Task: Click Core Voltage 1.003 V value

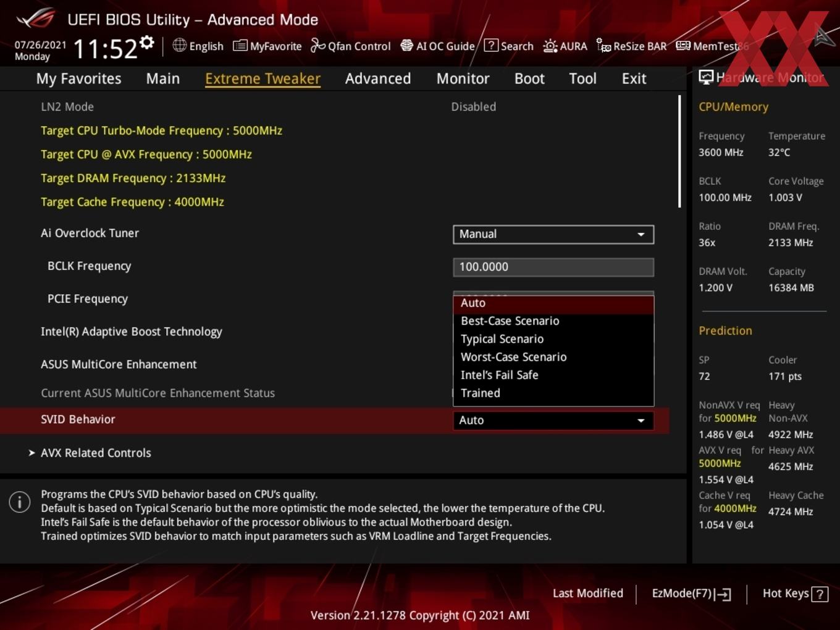Action: [x=785, y=198]
